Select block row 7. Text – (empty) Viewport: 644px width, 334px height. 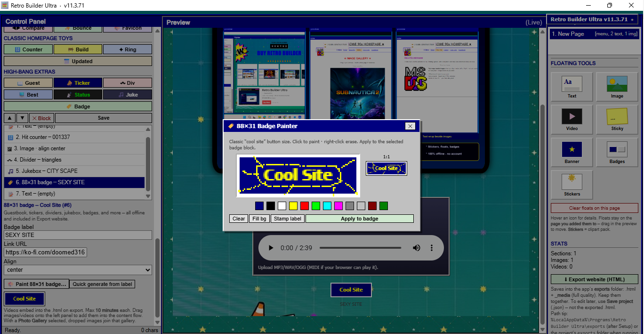pyautogui.click(x=74, y=194)
